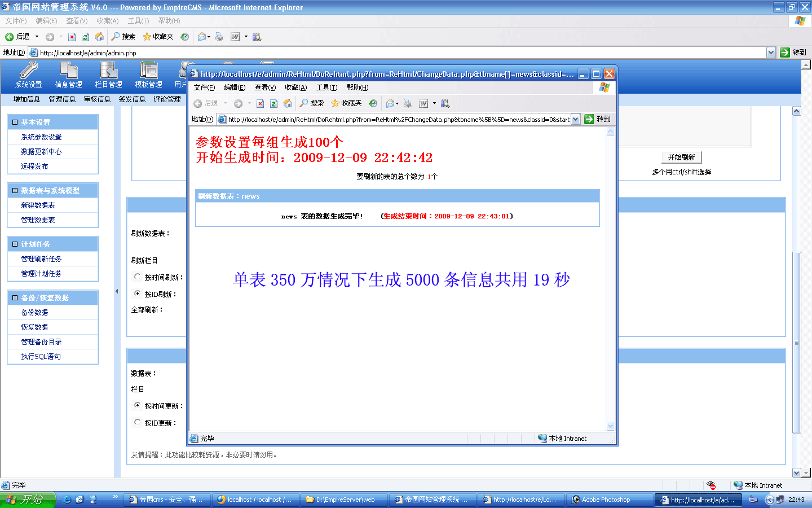
Task: Click the main page vertical scrollbar thumb
Action: pos(796,341)
